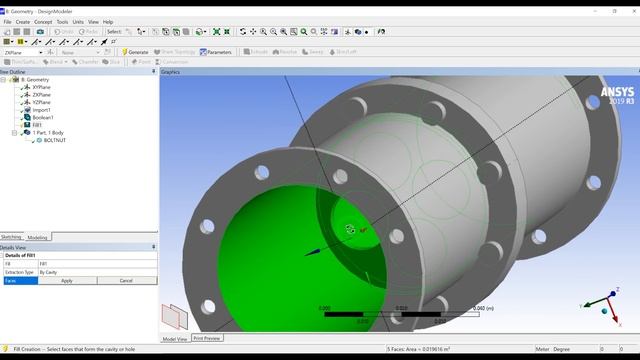This screenshot has width=640, height=360.
Task: Toggle display of planes icon
Action: point(348,32)
